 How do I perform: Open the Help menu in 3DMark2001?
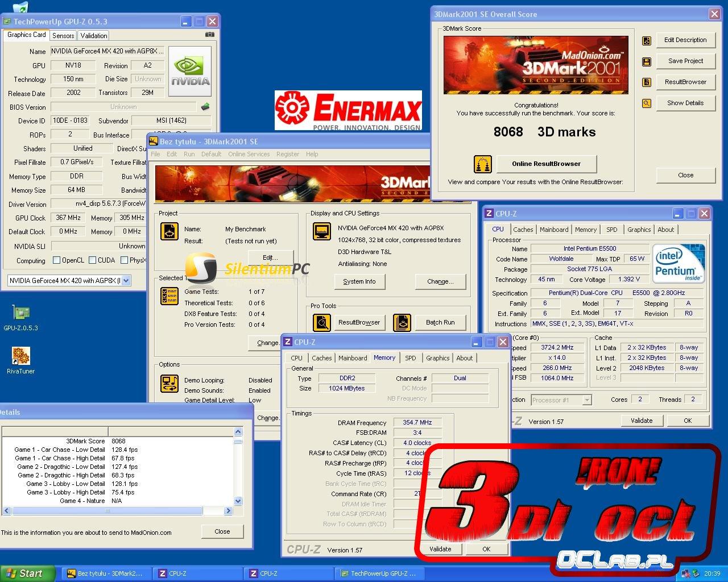(312, 154)
